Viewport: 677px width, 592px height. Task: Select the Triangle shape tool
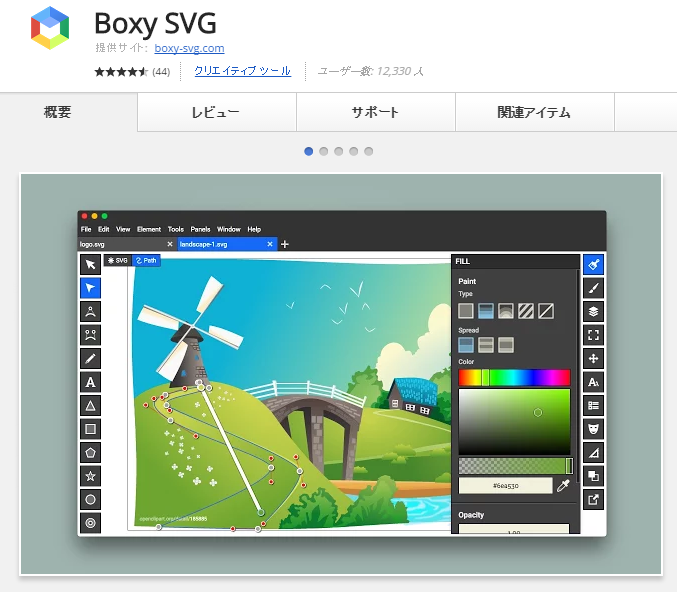[x=90, y=405]
